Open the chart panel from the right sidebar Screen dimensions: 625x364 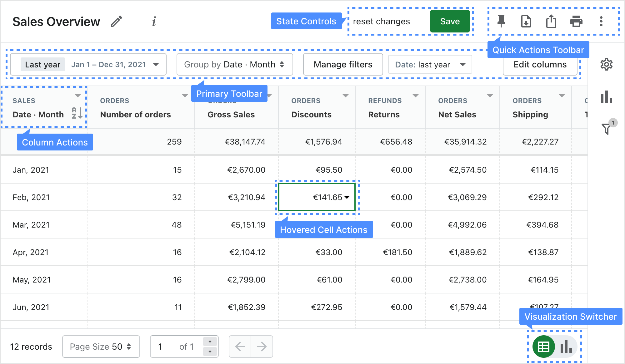[x=607, y=97]
